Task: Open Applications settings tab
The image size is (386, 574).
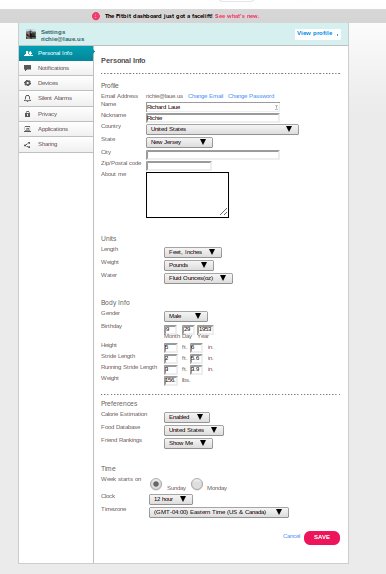Action: [56, 129]
